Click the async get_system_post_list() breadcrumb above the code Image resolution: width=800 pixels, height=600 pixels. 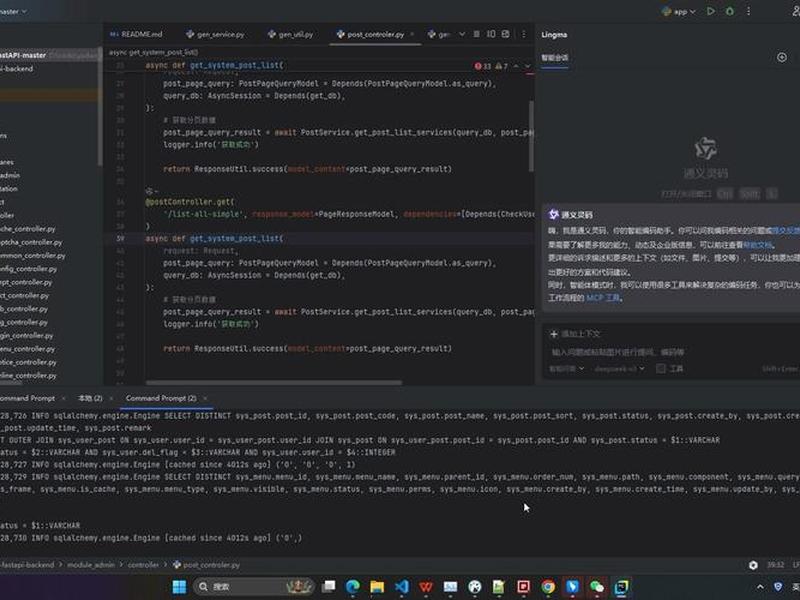[x=154, y=52]
